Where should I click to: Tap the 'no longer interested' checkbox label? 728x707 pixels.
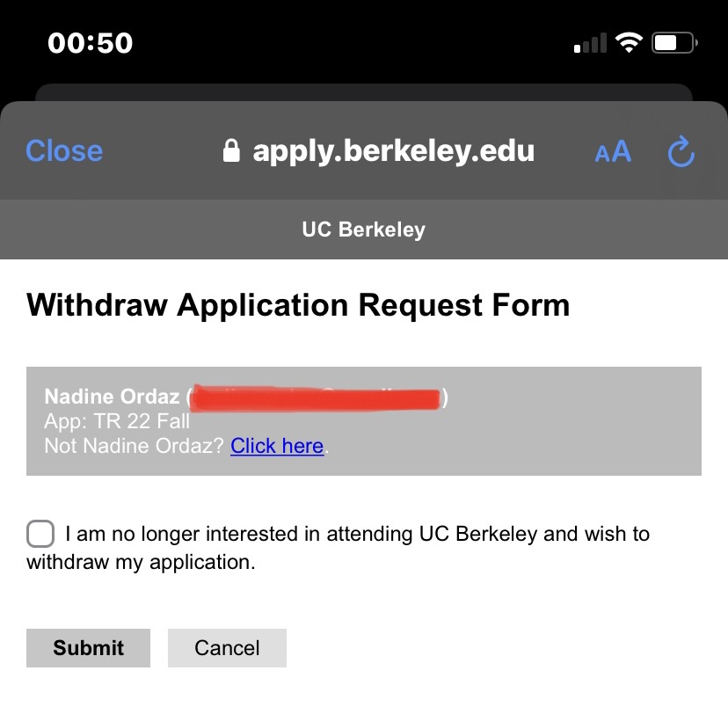click(338, 548)
